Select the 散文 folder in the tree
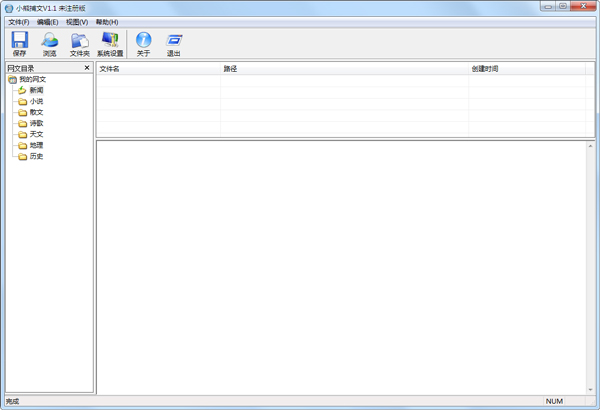The width and height of the screenshot is (600, 410). click(x=36, y=112)
